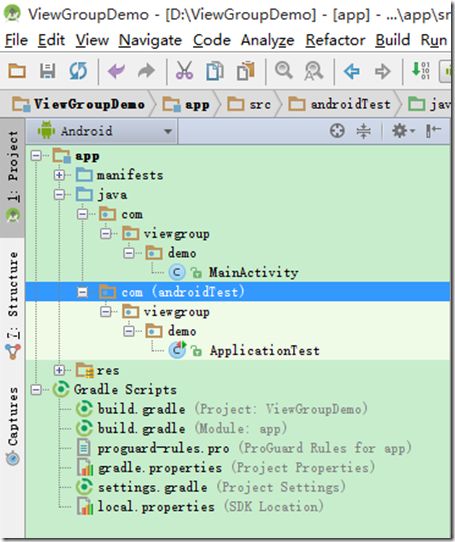Image resolution: width=455 pixels, height=542 pixels.
Task: Click the Copy documents icon
Action: click(x=215, y=71)
